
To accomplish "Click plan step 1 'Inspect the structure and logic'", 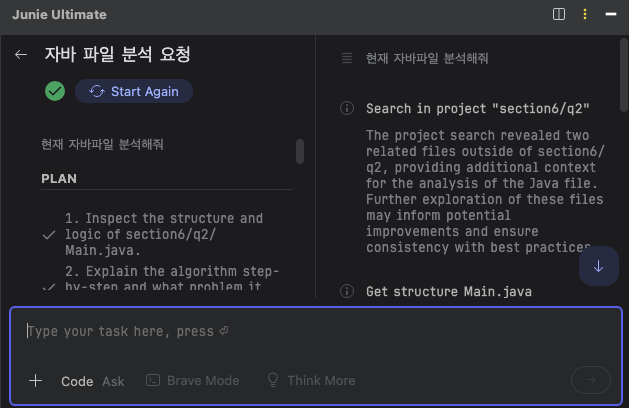I will click(164, 234).
